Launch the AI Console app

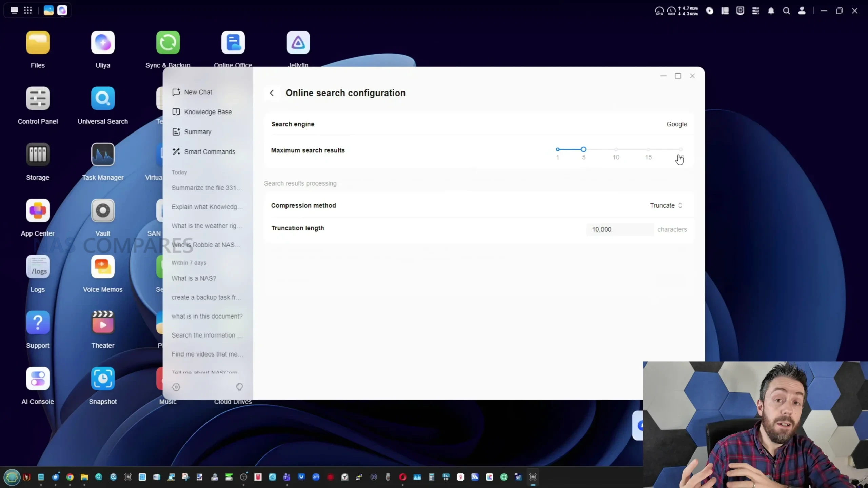38,379
